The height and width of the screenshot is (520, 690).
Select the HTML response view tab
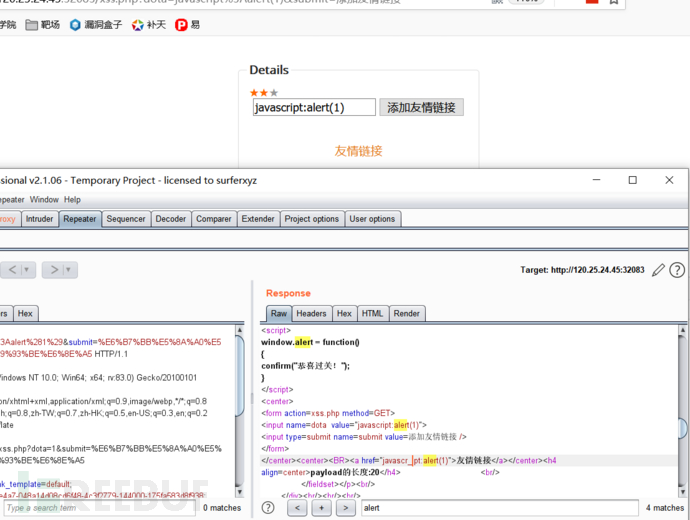coord(372,313)
